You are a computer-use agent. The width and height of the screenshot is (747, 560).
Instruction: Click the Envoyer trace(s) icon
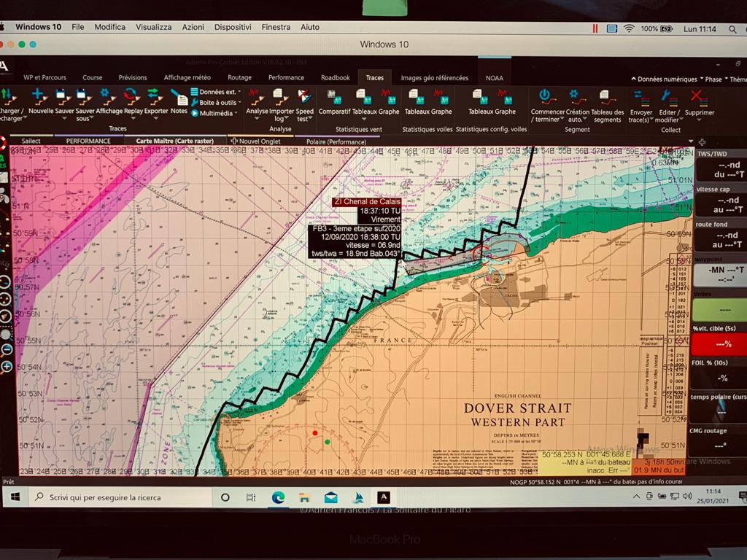coord(640,98)
